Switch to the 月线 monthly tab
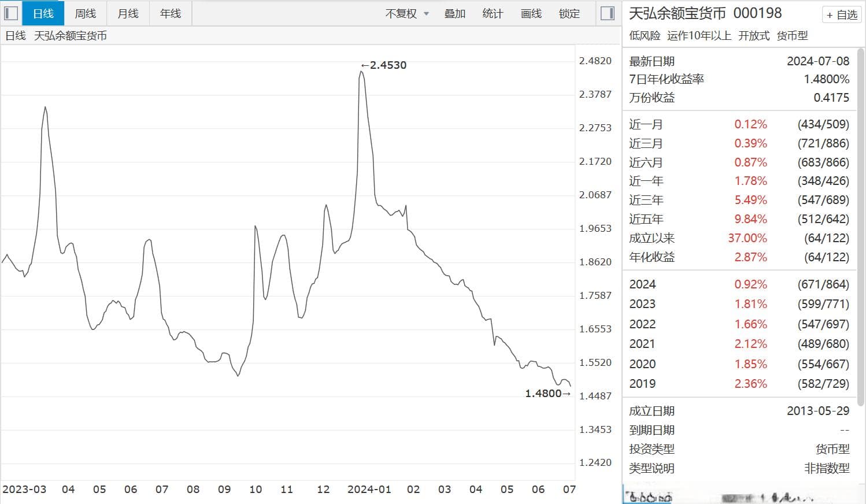 tap(128, 13)
